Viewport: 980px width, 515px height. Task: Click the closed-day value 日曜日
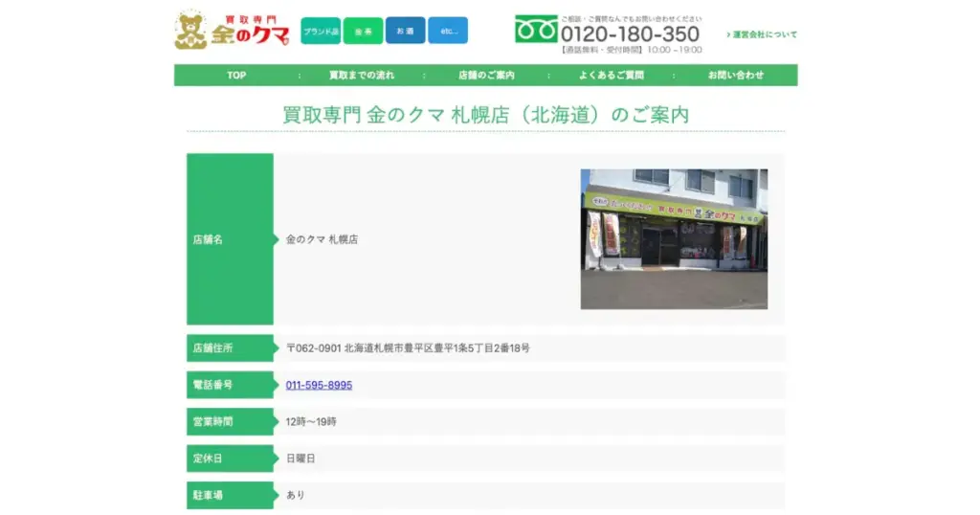tap(301, 459)
